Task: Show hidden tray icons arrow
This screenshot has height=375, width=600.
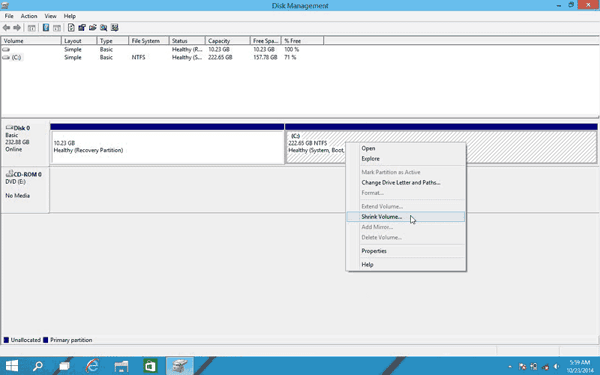Action: pos(510,367)
